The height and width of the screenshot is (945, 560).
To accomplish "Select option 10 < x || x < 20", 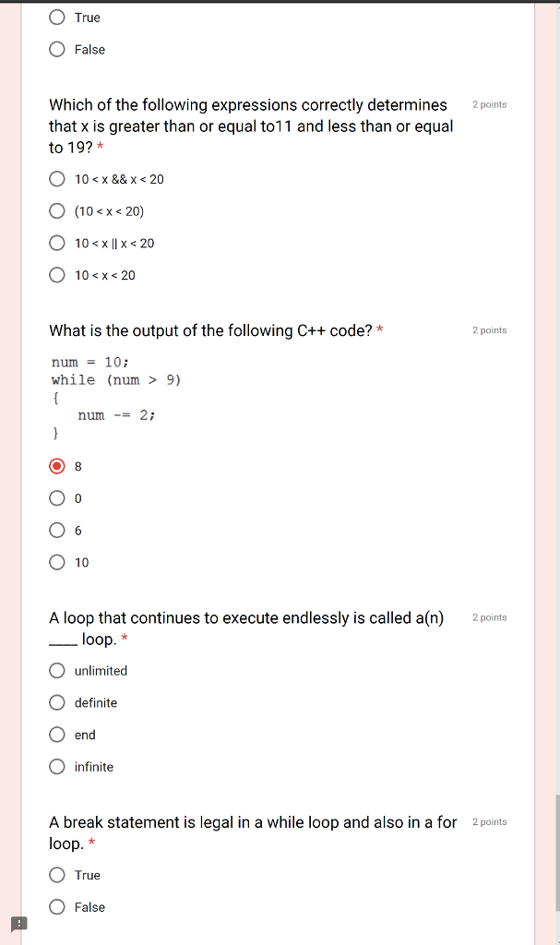I will tap(56, 243).
